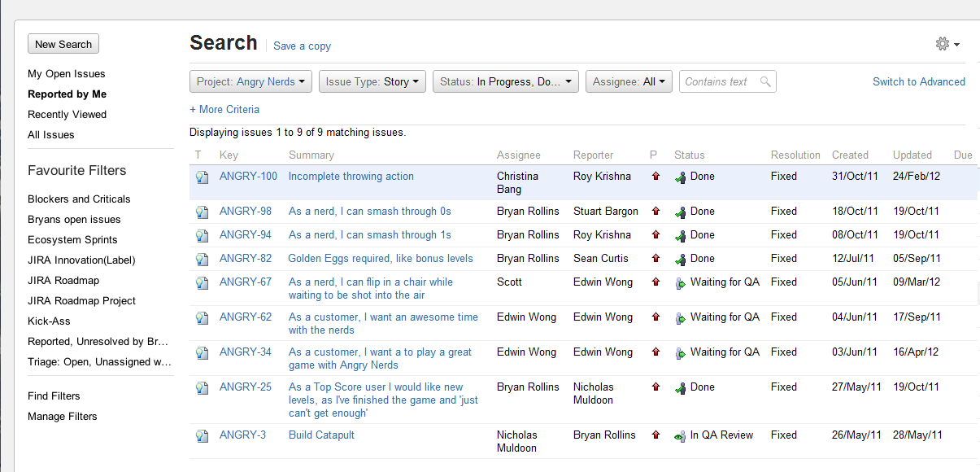Click the priority arrow icon on ANGRY-98
The height and width of the screenshot is (472, 980).
point(656,212)
